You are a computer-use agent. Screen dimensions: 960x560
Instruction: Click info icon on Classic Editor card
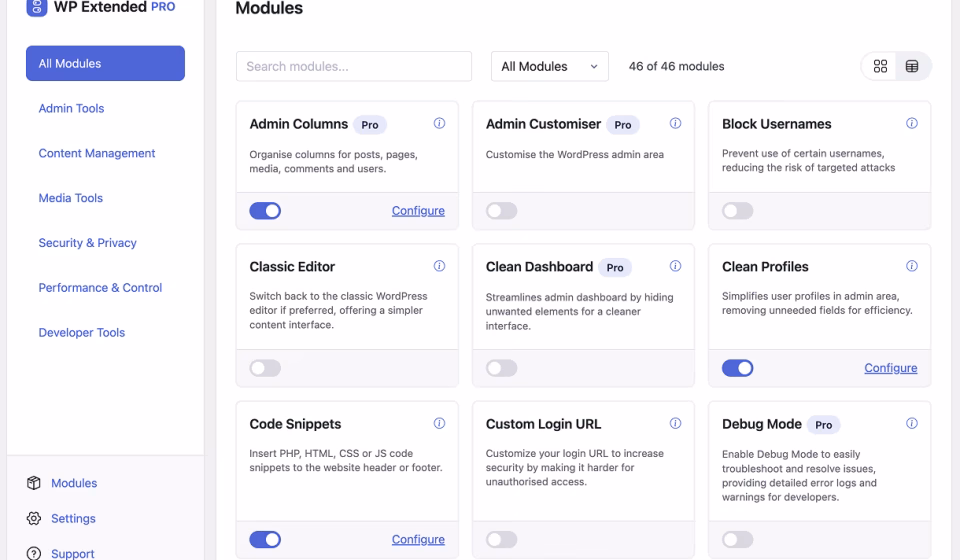439,266
